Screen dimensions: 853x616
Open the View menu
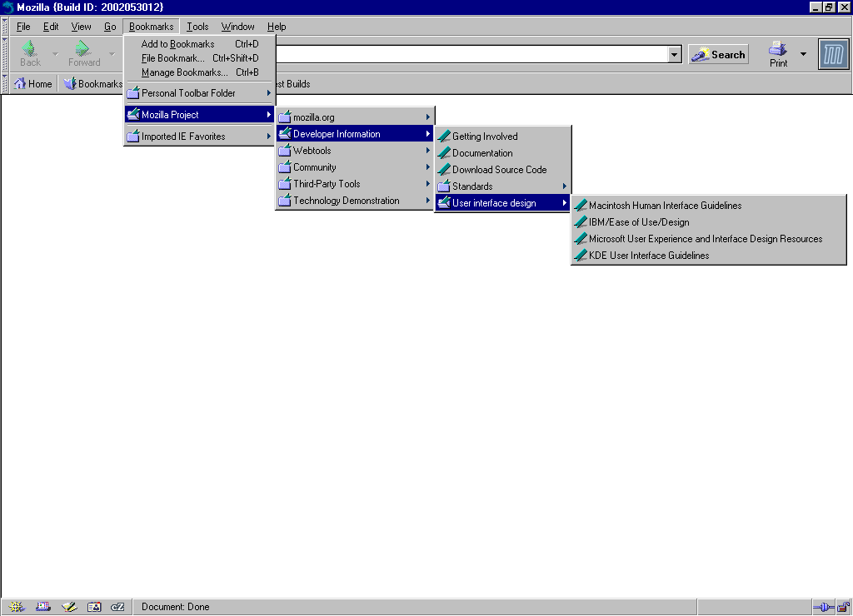pyautogui.click(x=81, y=26)
